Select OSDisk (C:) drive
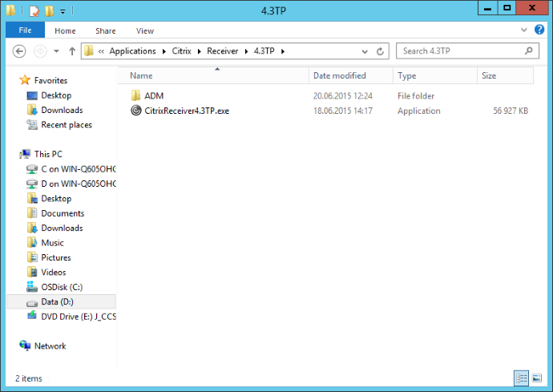Screen dimensions: 553x392 pos(62,287)
